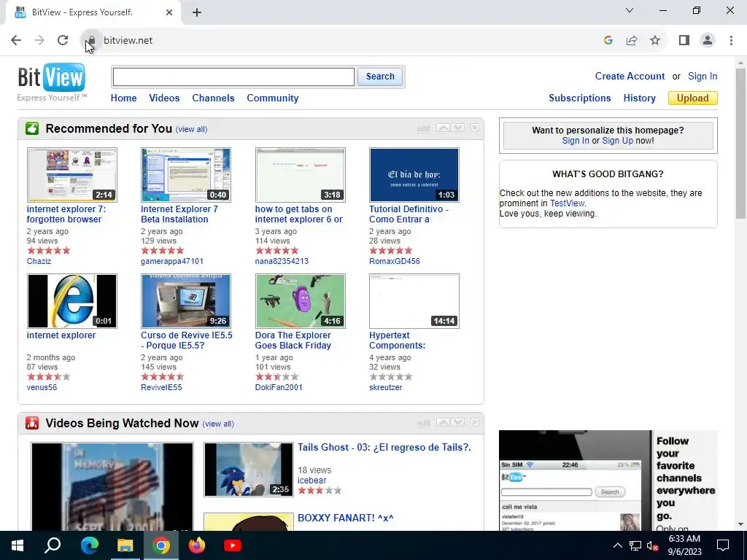Open the TestView link

pos(567,203)
